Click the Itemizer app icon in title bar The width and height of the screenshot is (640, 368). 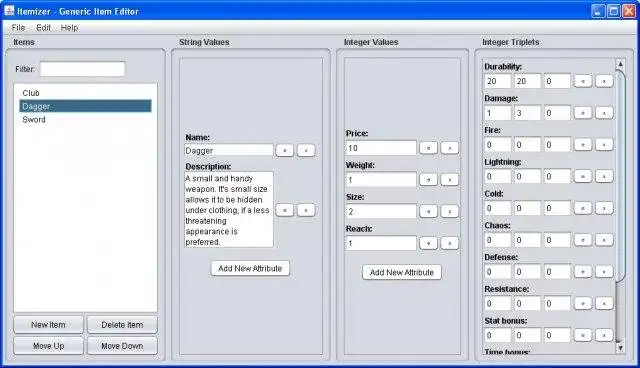(9, 11)
